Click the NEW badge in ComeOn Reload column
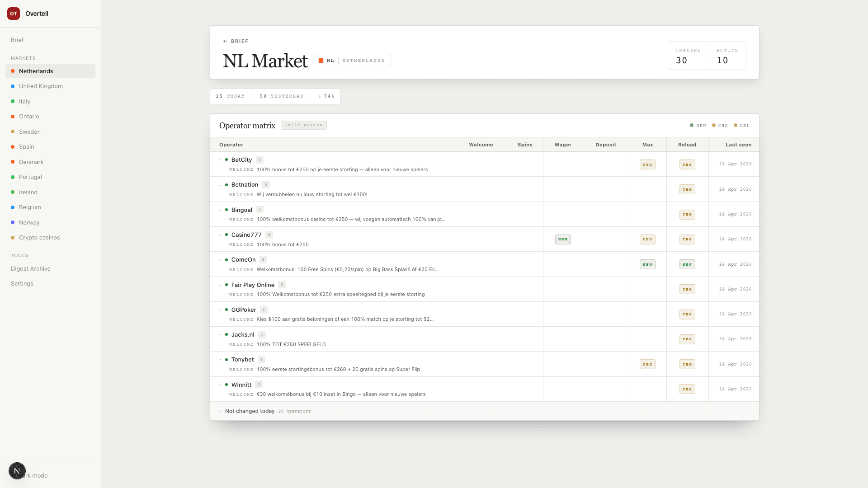This screenshot has width=868, height=488. 687,264
